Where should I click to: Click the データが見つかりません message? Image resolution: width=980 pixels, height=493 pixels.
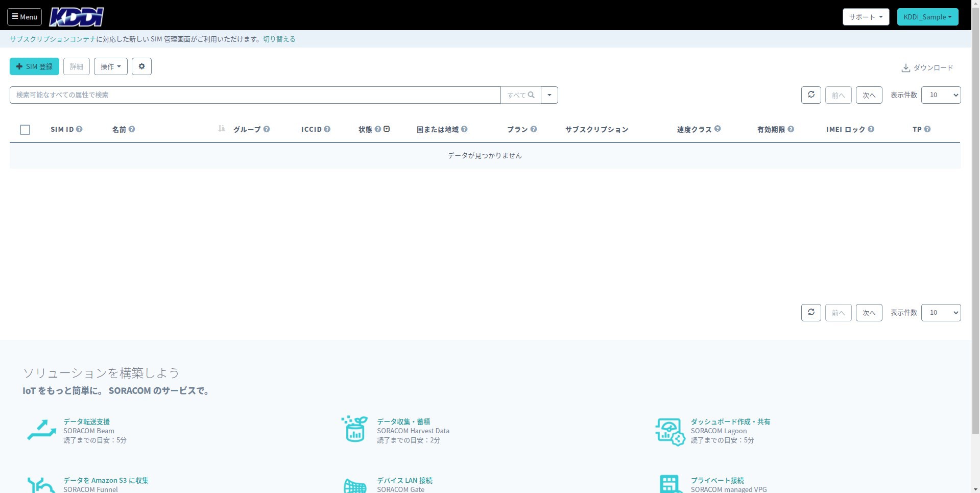pos(485,156)
